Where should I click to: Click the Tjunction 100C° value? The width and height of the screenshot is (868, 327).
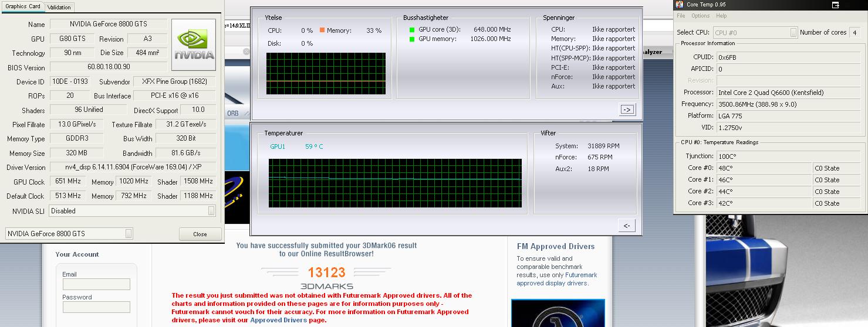[790, 156]
